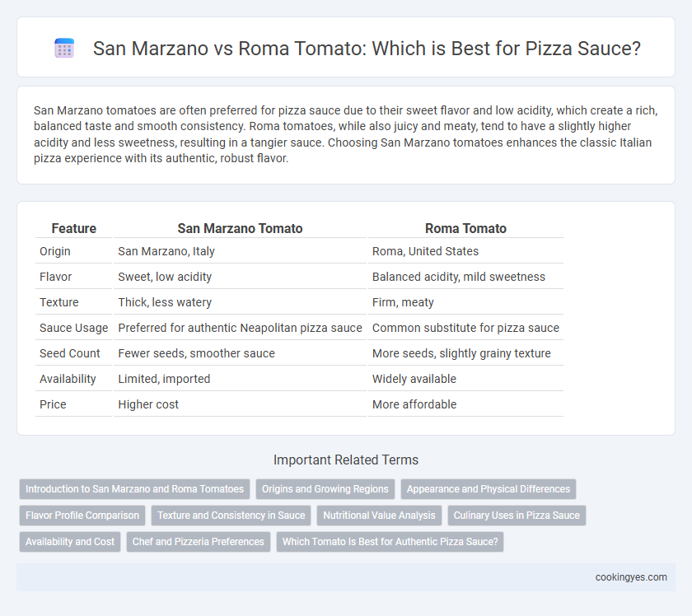Open 'Which Tomato Is Best for Authentic Pizza Sauce?' tag
The image size is (692, 616).
click(390, 541)
